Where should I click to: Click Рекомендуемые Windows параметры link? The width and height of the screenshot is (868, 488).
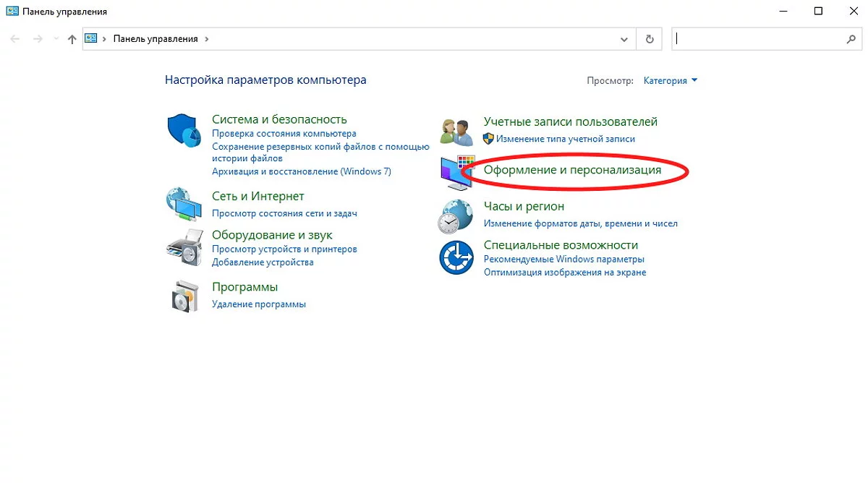(563, 259)
